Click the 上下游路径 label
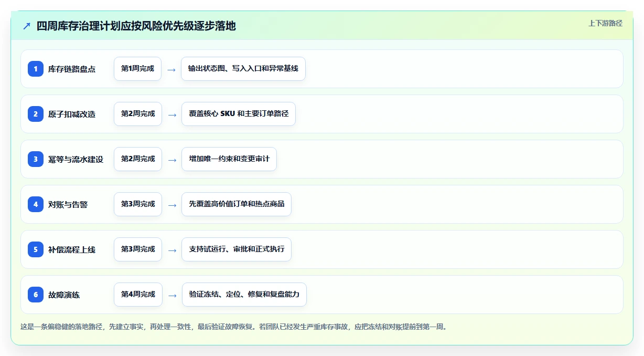This screenshot has width=644, height=356. pyautogui.click(x=605, y=23)
